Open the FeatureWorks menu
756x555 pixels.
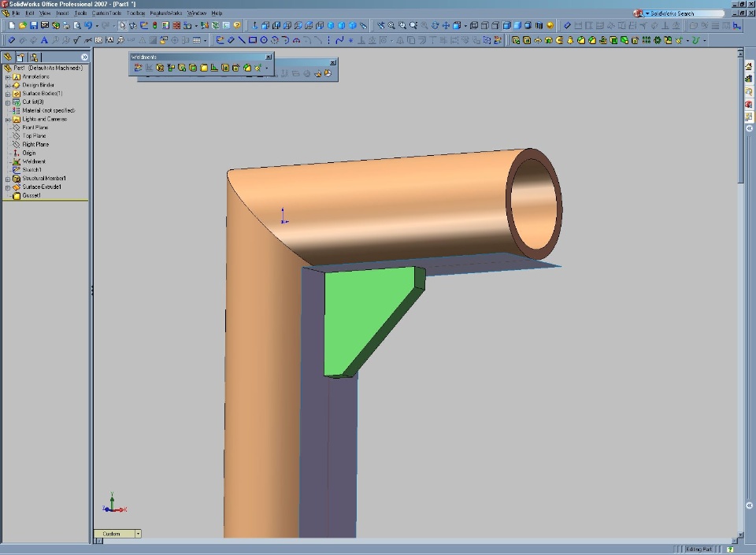point(166,13)
